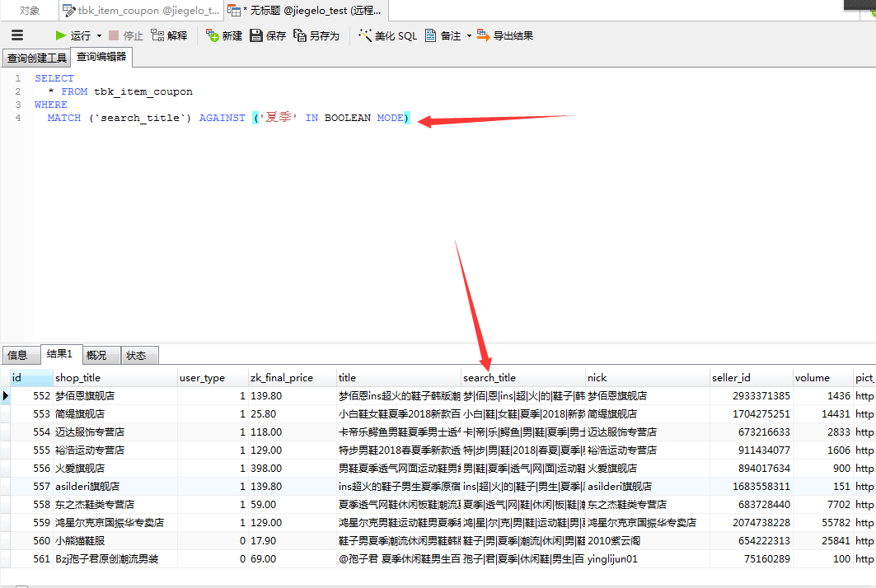The width and height of the screenshot is (876, 588).
Task: Sort by shop_title column header
Action: coord(115,378)
